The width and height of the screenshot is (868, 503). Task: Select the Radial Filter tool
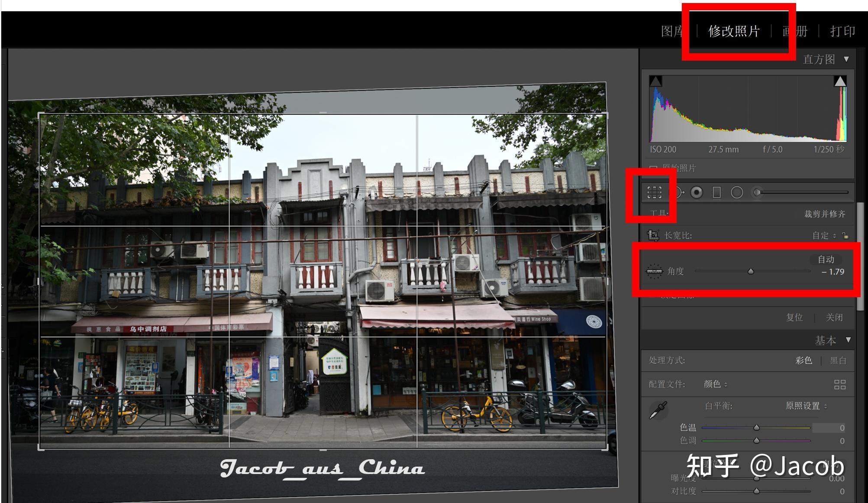[737, 192]
